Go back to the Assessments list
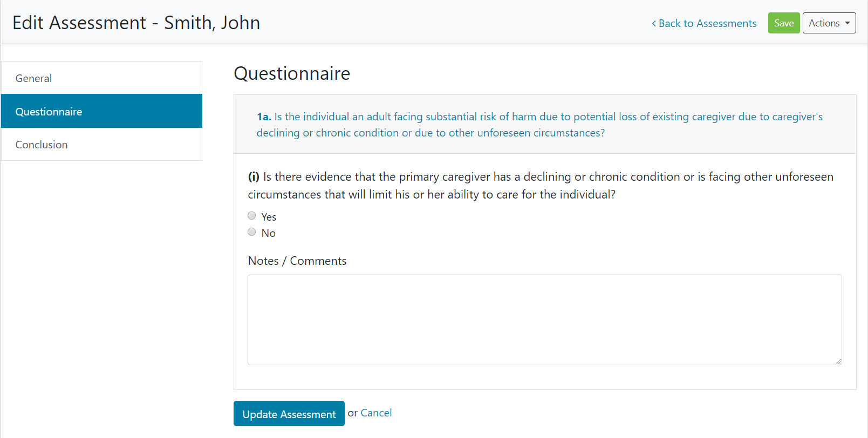Viewport: 868px width, 438px height. click(707, 23)
